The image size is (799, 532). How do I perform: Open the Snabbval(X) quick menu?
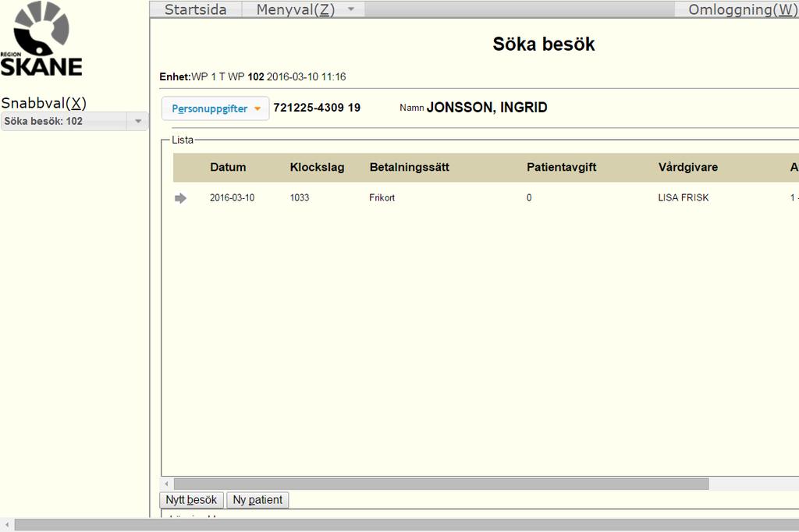(44, 103)
